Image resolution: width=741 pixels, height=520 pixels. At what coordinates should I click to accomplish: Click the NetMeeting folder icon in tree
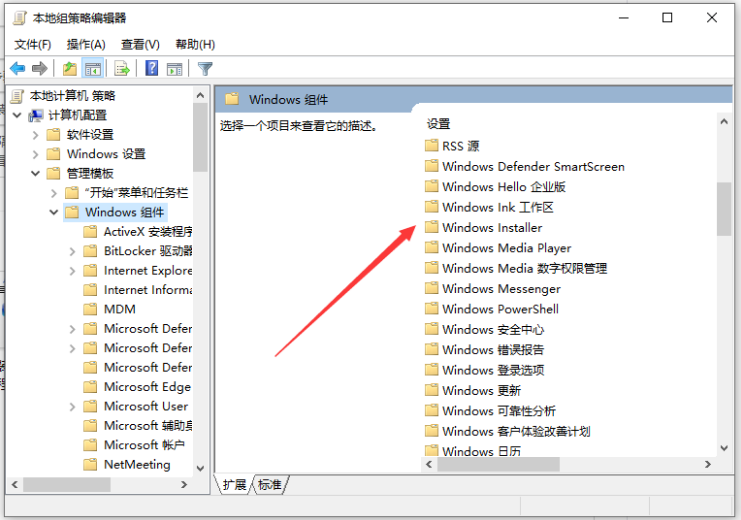90,465
